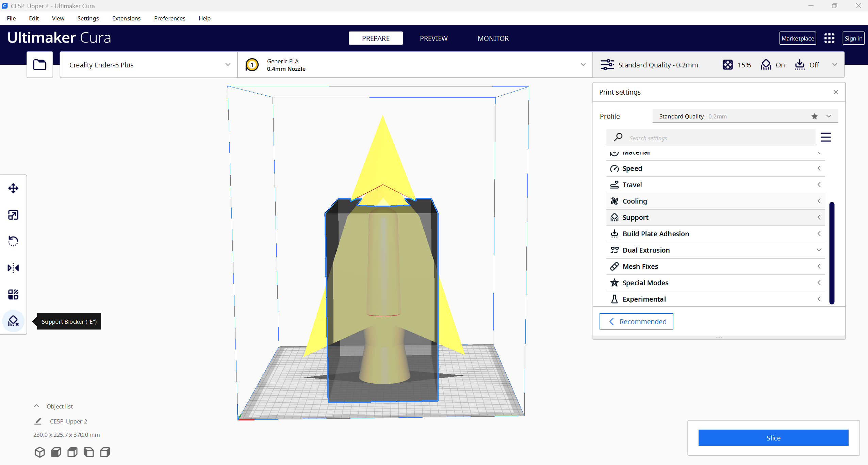Collapse the print settings summary chevron
Screen dimensions: 868x465
pyautogui.click(x=835, y=65)
